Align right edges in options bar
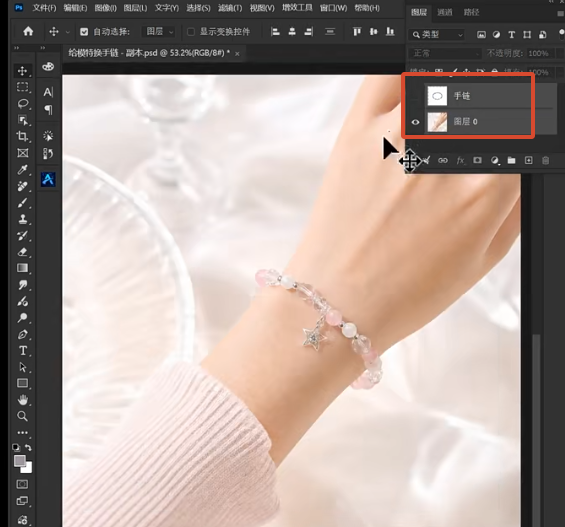This screenshot has height=527, width=565. point(308,32)
